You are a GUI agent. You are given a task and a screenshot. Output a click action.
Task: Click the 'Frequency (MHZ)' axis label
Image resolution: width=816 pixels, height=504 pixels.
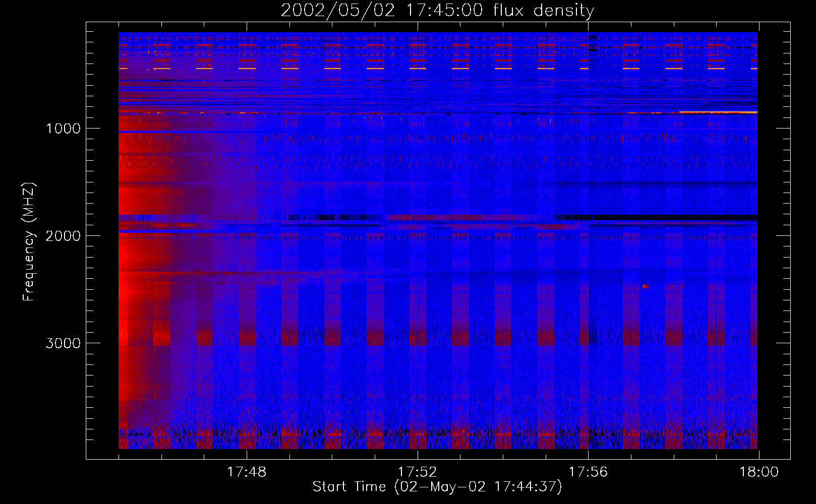tap(29, 242)
